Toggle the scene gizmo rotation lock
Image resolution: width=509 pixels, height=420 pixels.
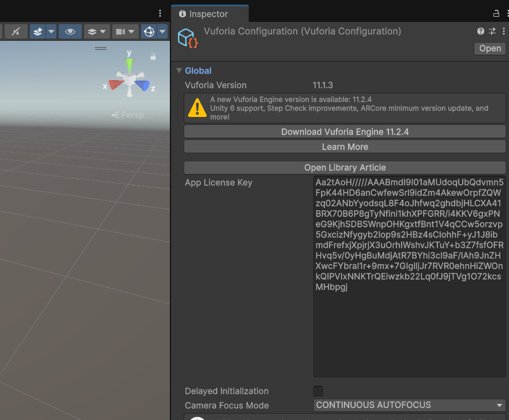tap(153, 57)
